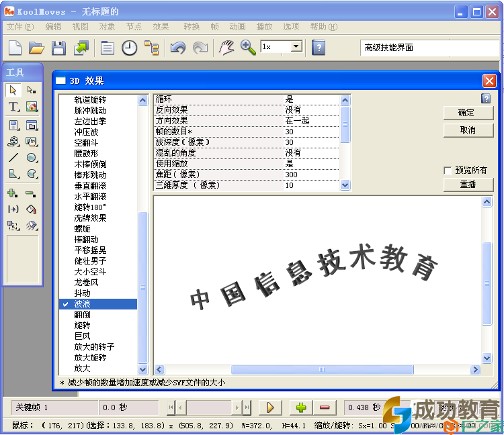
Task: Click down arrow of properties scrollbar
Action: [345, 185]
